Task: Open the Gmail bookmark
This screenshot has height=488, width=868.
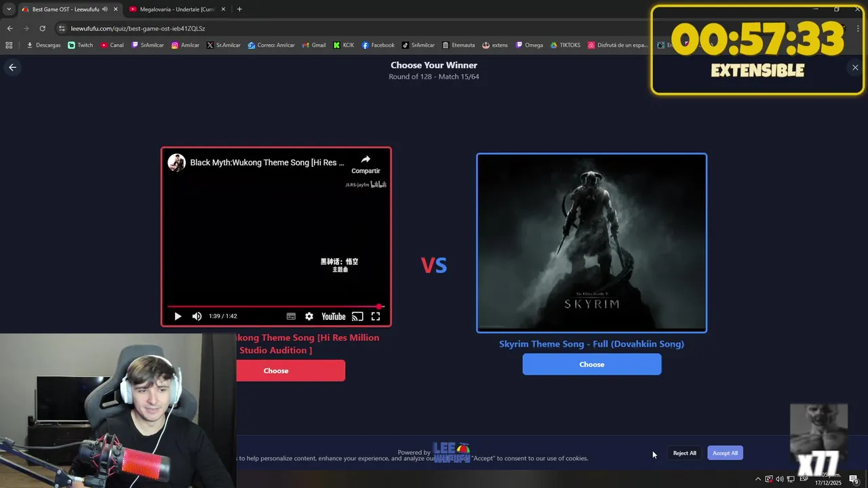Action: [313, 45]
